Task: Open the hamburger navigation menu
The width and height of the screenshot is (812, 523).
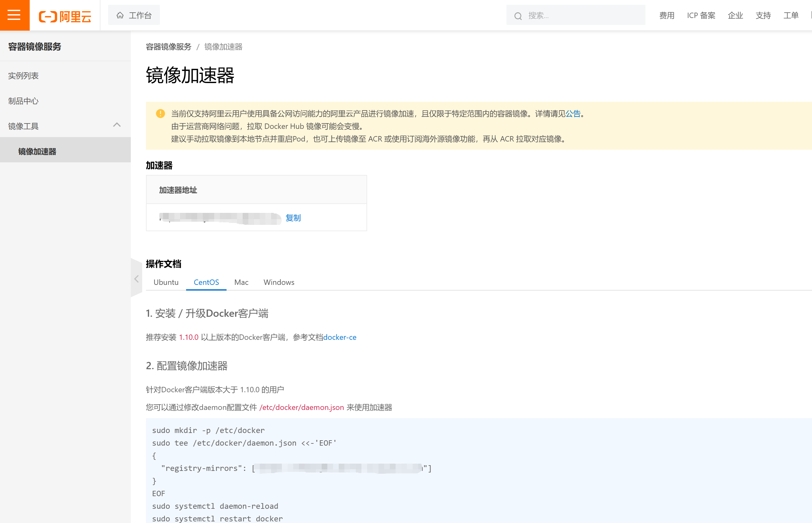Action: pyautogui.click(x=14, y=15)
